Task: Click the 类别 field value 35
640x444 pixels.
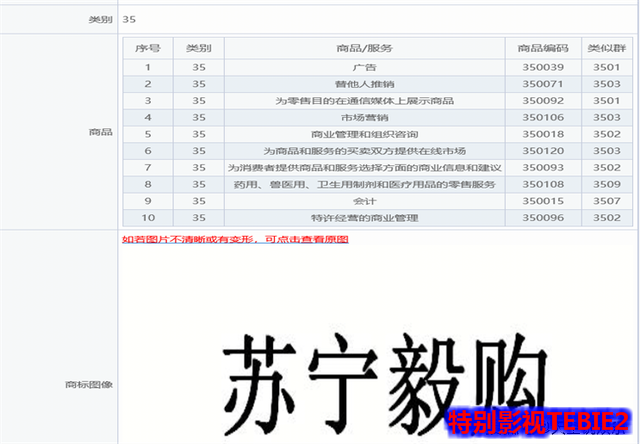Action: point(130,19)
